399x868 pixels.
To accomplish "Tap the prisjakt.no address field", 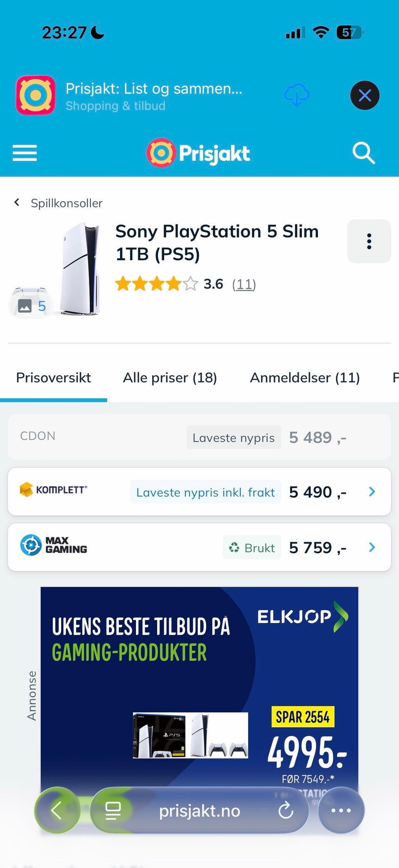I will pos(199,810).
